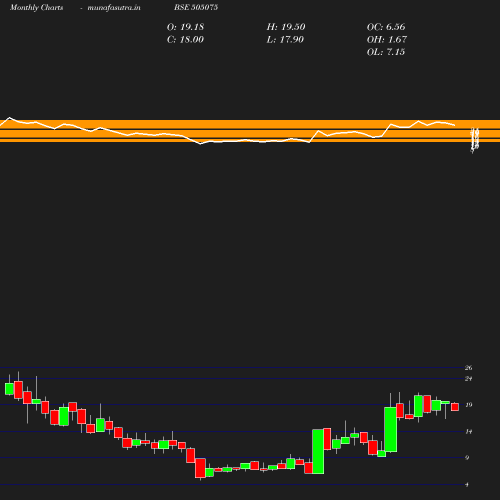Click the high value 'H: 19.50'
500x500 pixels.
[286, 27]
